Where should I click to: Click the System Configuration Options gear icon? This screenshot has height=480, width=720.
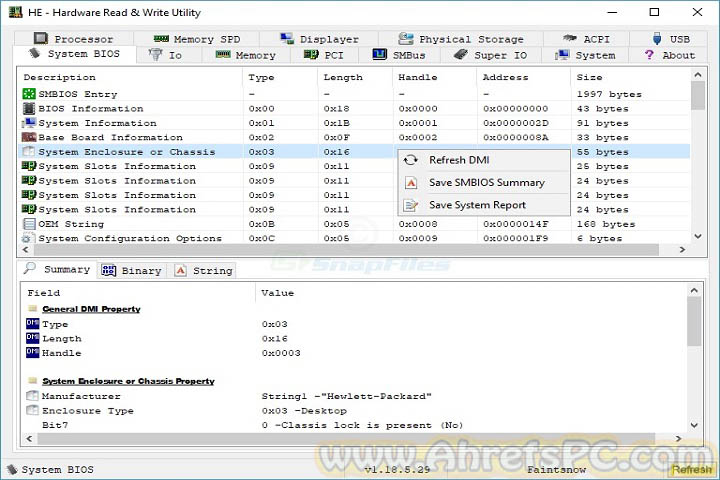(x=27, y=238)
